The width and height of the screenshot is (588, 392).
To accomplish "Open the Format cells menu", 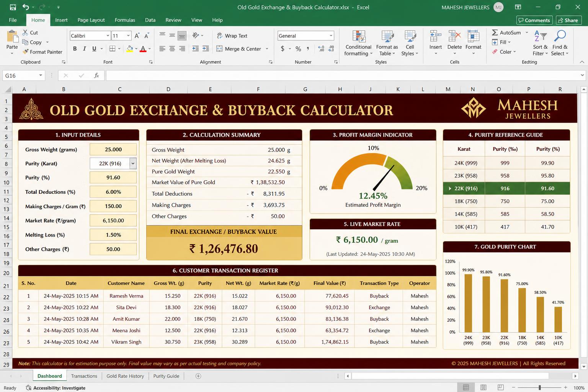I will tap(473, 42).
